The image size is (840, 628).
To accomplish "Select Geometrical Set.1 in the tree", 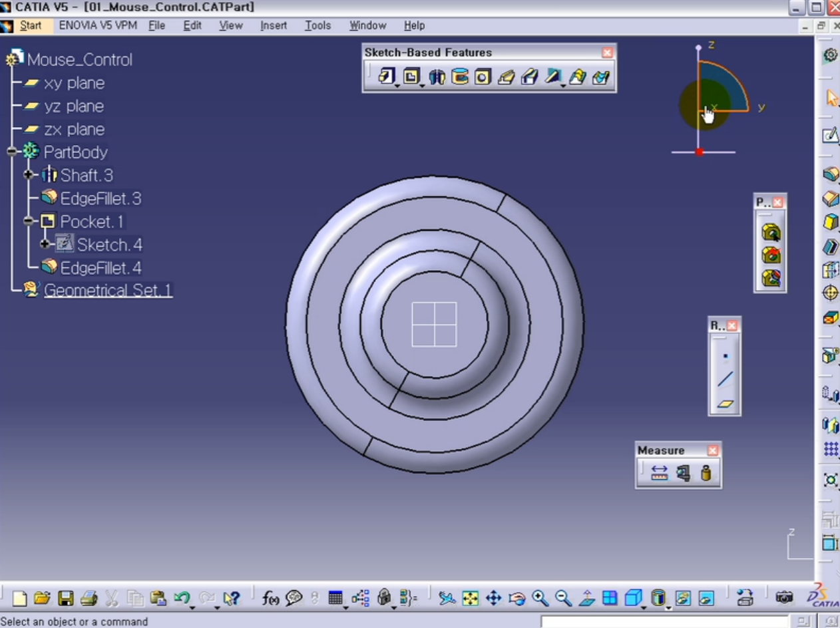I will [x=108, y=290].
